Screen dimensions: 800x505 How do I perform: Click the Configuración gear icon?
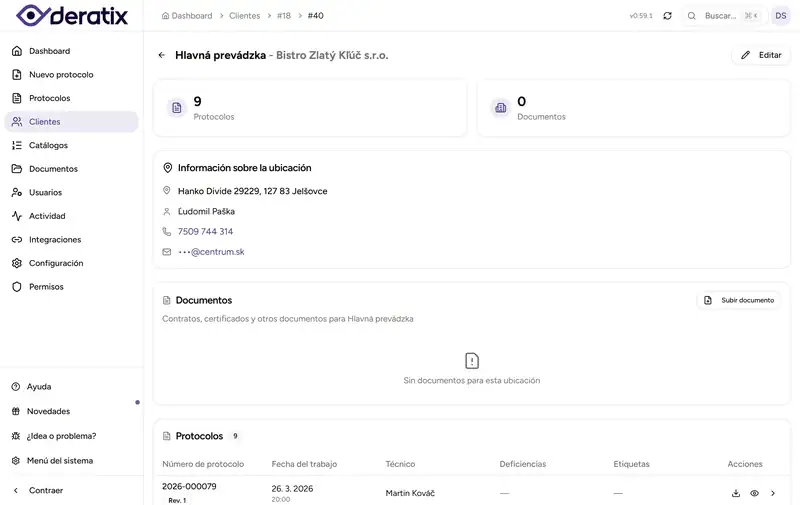[17, 263]
